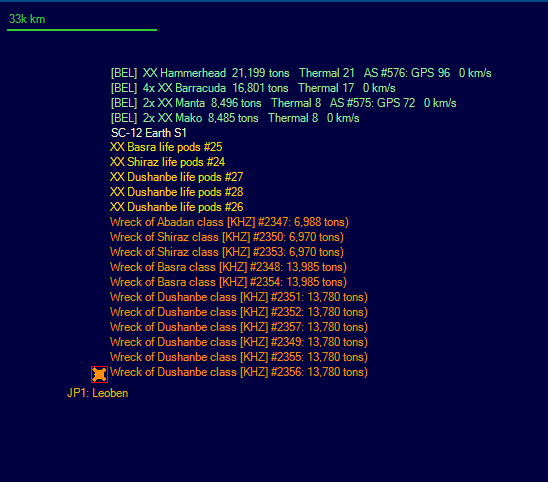Select the JP1: Leoben label
The width and height of the screenshot is (548, 482).
tap(98, 393)
